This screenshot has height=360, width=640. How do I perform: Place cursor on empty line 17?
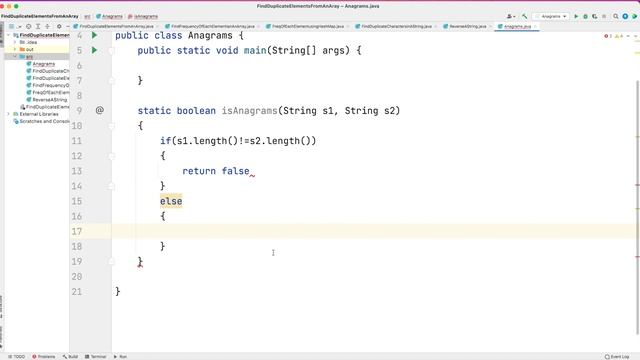(376, 231)
